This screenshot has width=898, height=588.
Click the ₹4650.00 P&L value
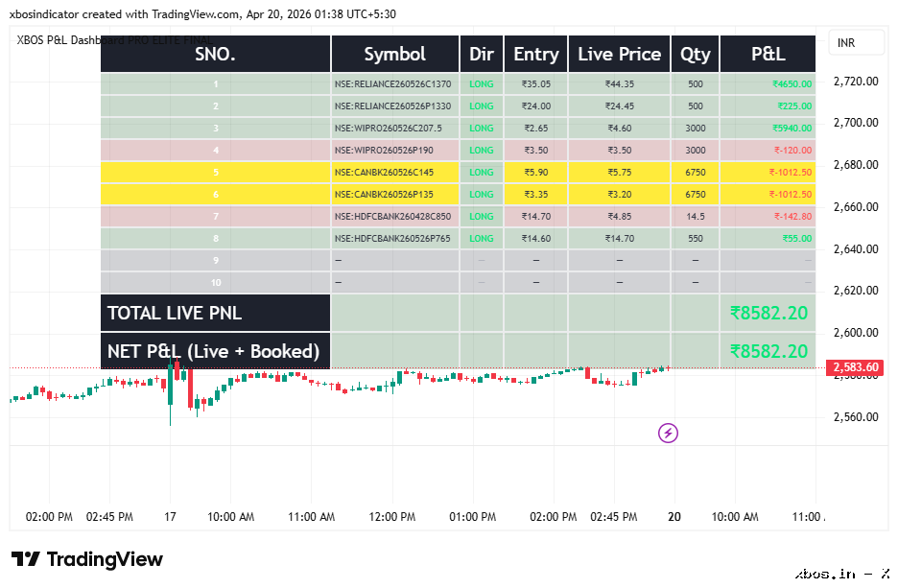792,84
